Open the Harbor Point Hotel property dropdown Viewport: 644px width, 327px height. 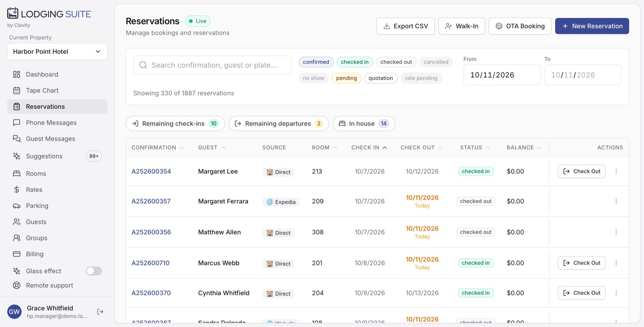57,52
